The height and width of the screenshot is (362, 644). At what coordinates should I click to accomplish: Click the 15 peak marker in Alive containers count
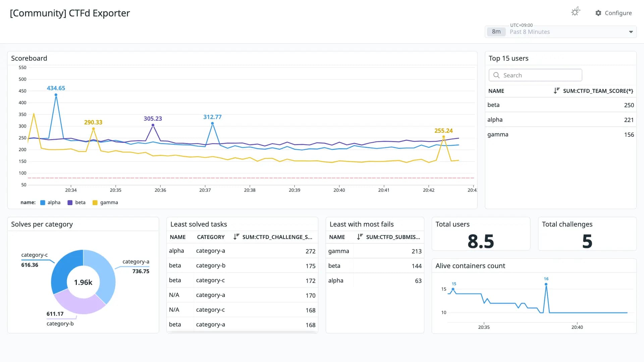click(x=453, y=289)
